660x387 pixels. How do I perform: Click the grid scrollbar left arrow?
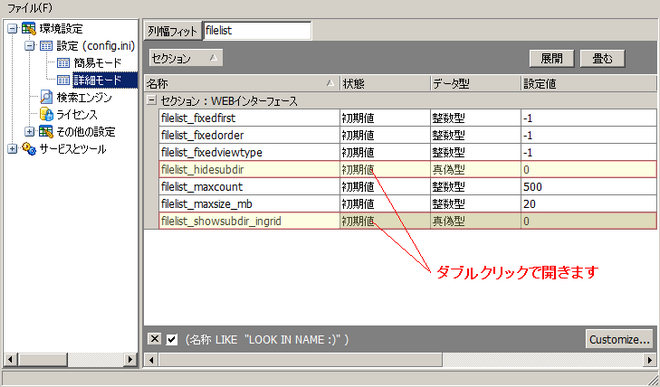[151, 360]
